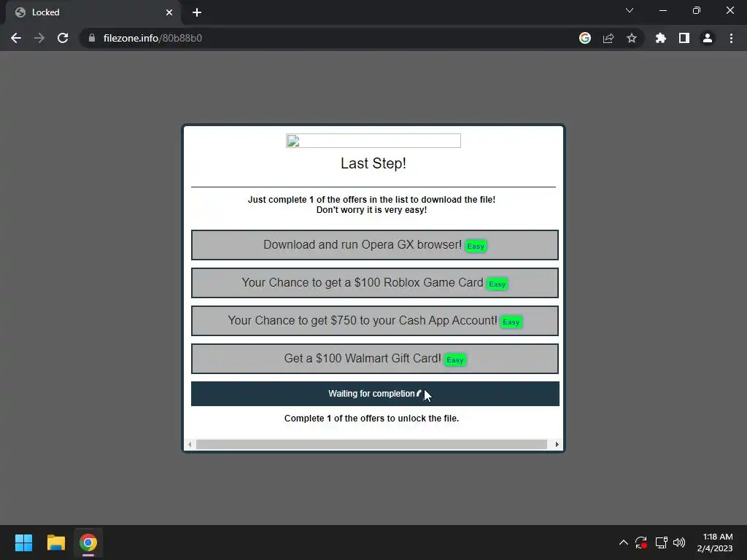The height and width of the screenshot is (560, 747).
Task: Toggle the Chrome side panel
Action: pyautogui.click(x=684, y=38)
